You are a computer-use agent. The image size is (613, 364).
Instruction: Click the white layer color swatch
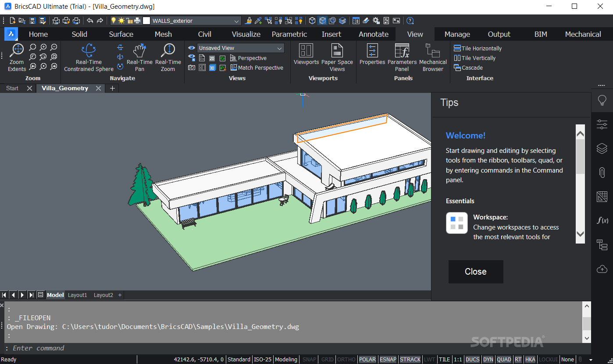146,21
